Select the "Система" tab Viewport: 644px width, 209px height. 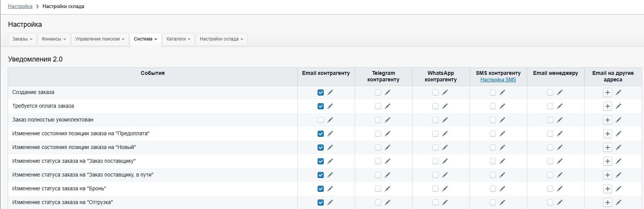coord(145,39)
